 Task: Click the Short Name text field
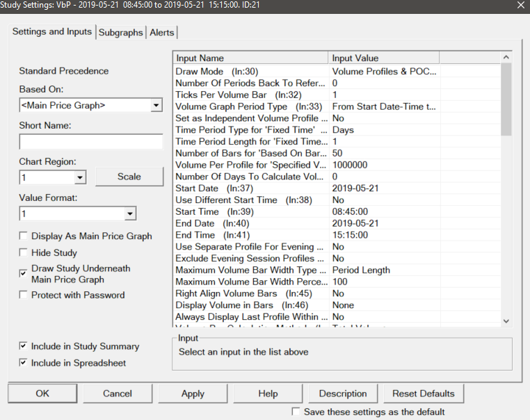click(x=90, y=142)
